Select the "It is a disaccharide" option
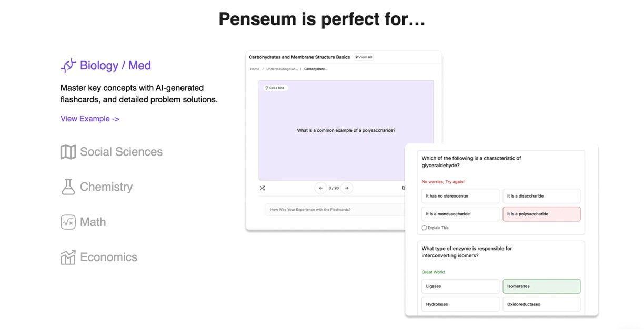The image size is (644, 330). pyautogui.click(x=541, y=196)
